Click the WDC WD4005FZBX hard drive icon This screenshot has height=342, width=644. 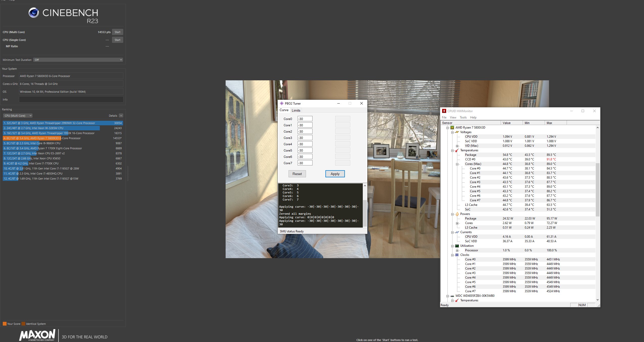pyautogui.click(x=452, y=296)
